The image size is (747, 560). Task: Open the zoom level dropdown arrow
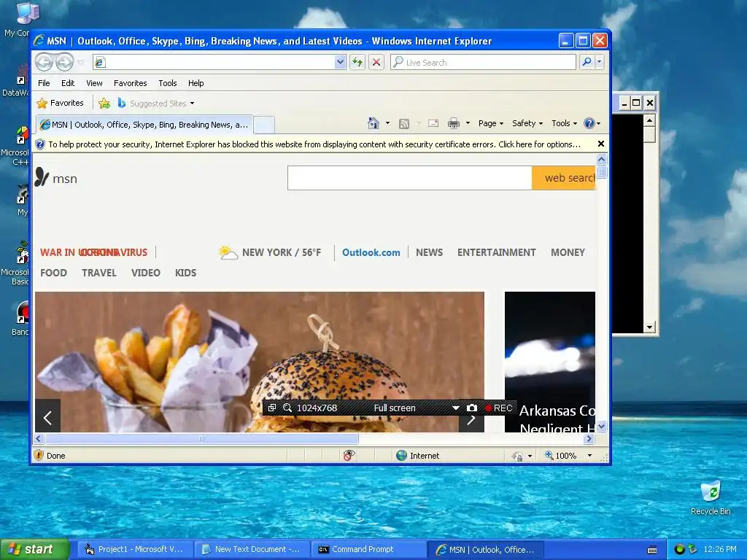click(589, 456)
